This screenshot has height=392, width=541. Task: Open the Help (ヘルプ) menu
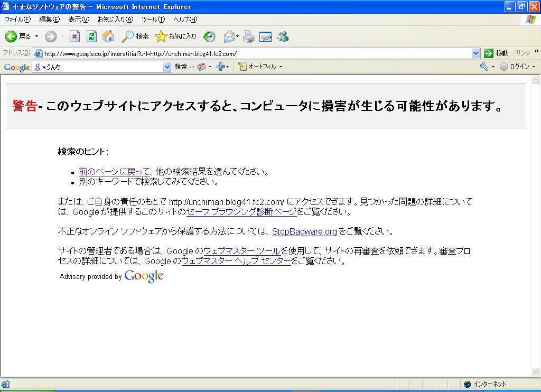coord(185,20)
